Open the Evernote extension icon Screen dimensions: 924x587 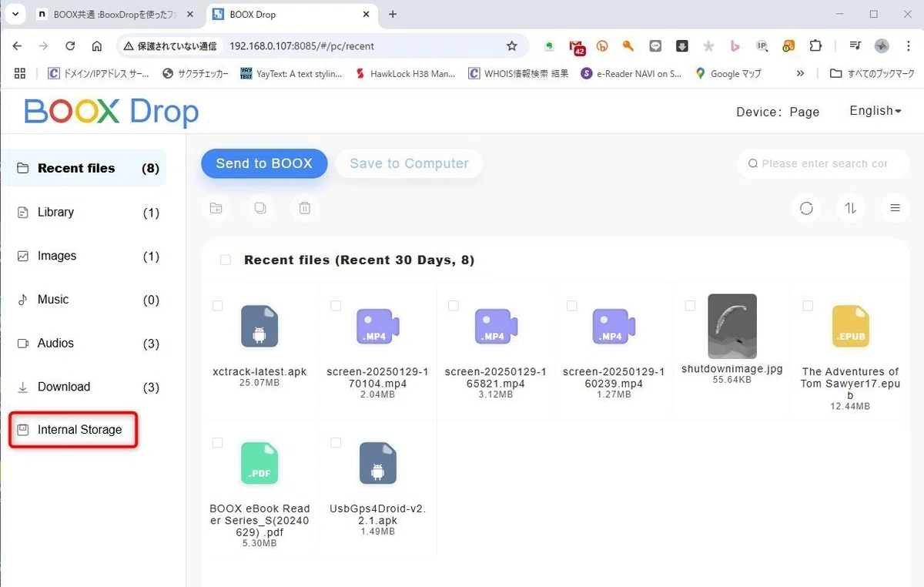coord(549,46)
